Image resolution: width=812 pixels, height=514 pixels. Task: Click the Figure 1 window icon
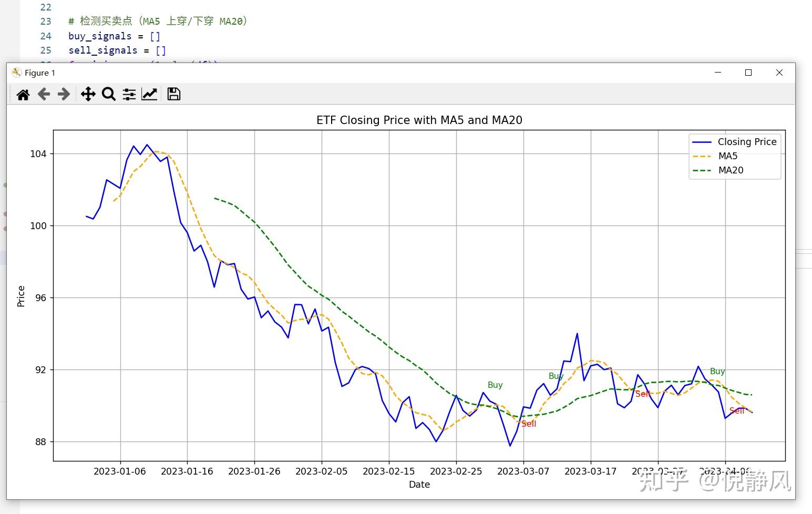pyautogui.click(x=16, y=73)
